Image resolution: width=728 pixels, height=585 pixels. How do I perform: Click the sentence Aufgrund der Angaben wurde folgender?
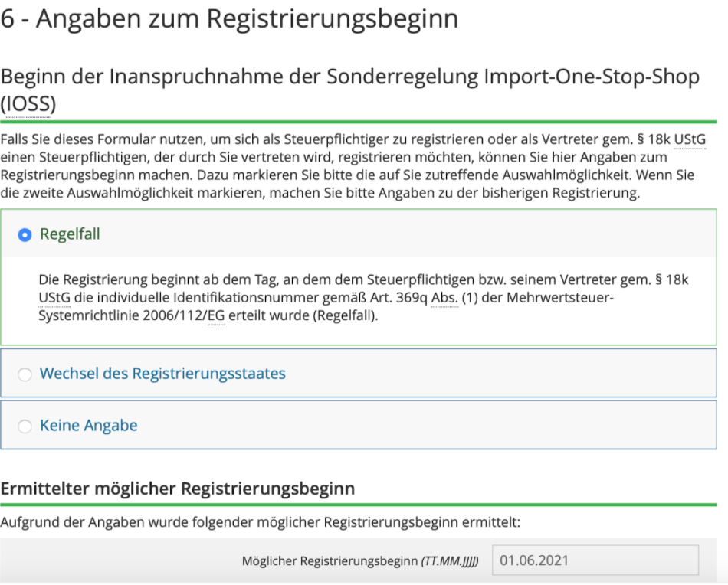click(260, 522)
